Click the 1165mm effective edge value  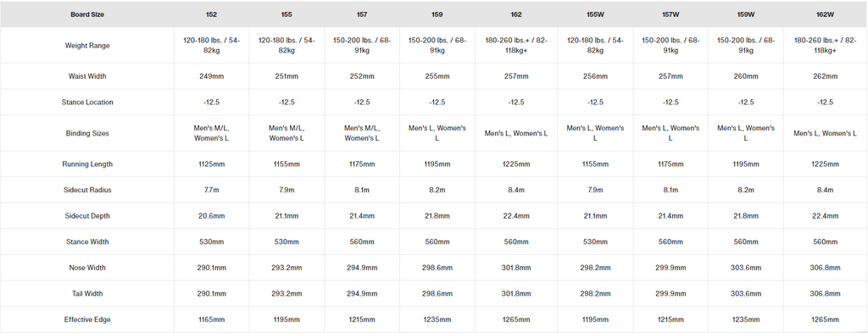[x=211, y=319]
